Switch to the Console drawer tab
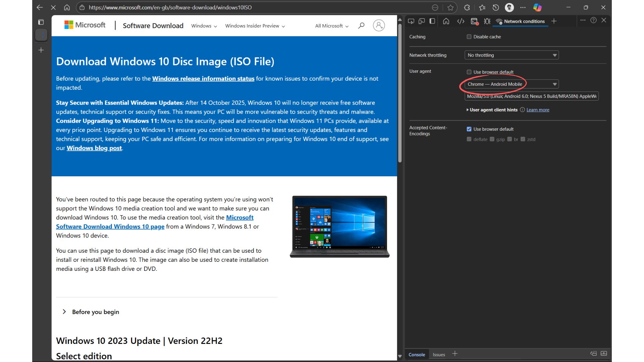The height and width of the screenshot is (362, 644). point(417,354)
